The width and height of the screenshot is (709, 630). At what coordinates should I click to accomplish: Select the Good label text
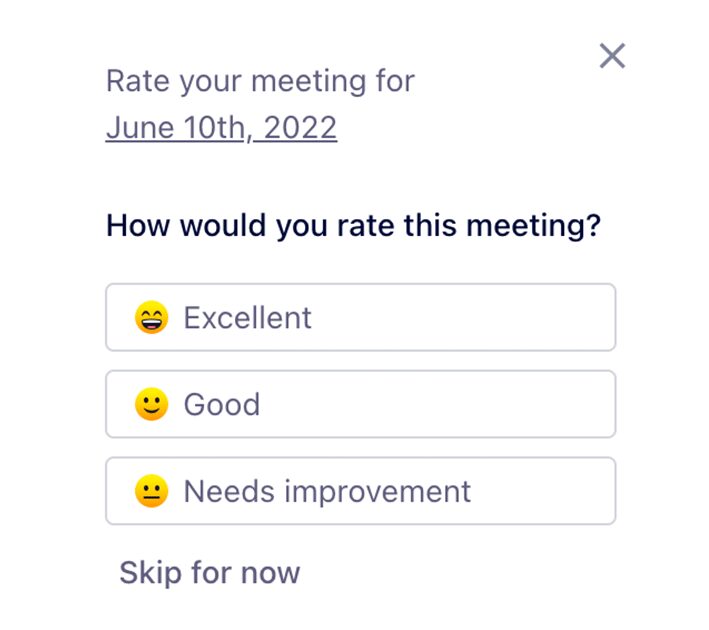point(222,404)
